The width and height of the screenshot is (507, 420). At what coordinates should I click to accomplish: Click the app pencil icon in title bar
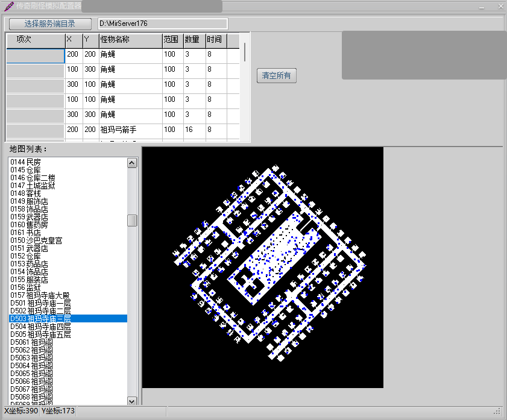[x=9, y=6]
